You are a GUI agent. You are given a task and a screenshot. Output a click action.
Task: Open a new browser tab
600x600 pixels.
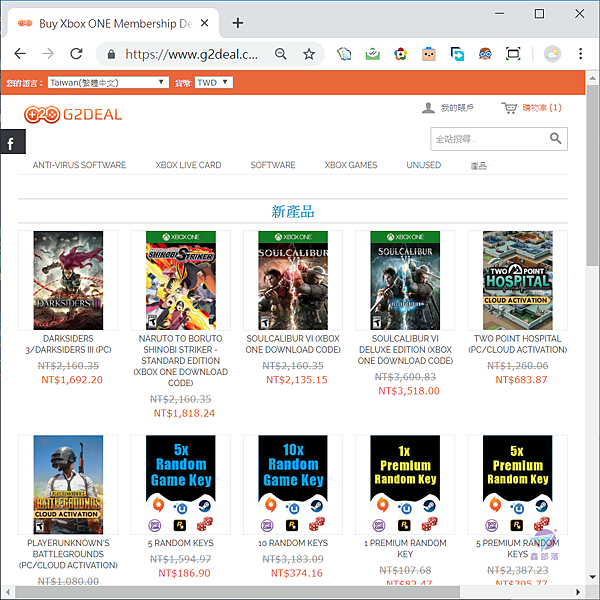(238, 23)
